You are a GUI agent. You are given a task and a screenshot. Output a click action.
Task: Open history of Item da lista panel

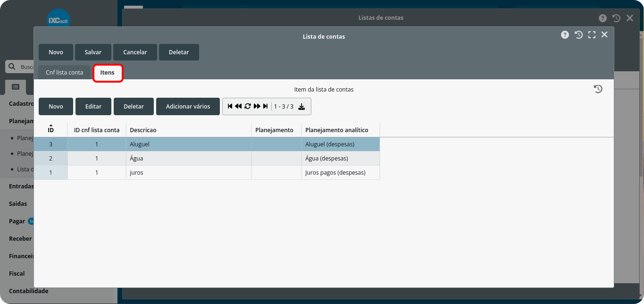pyautogui.click(x=598, y=89)
